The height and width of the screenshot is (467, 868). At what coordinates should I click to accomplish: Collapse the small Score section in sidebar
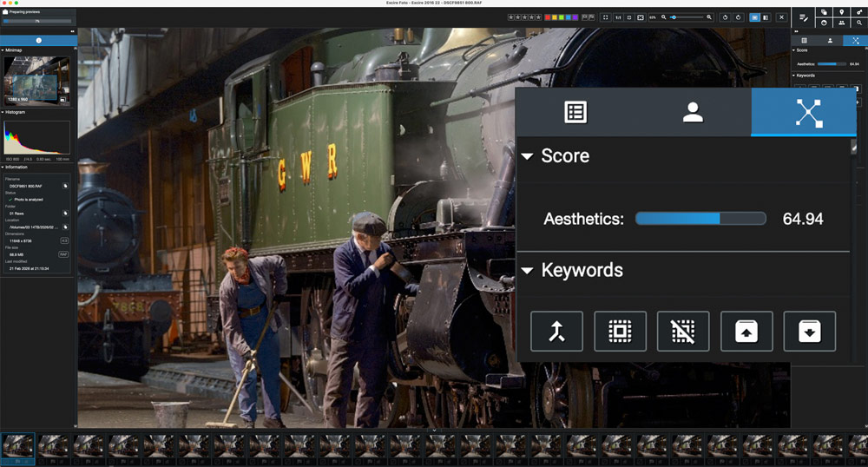click(794, 50)
